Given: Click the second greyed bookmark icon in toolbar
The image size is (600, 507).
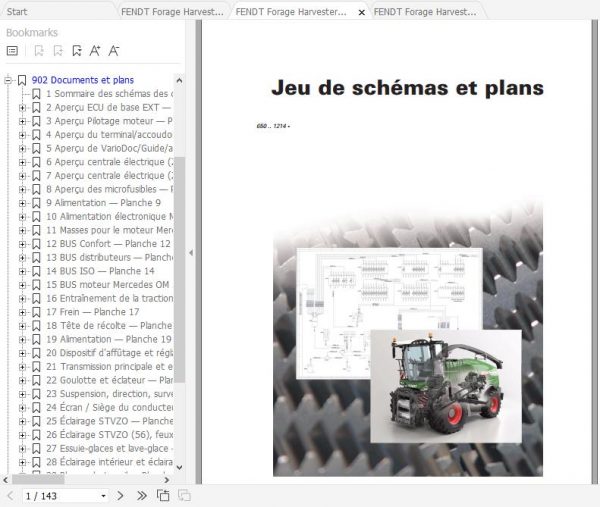Looking at the screenshot, I should point(58,51).
